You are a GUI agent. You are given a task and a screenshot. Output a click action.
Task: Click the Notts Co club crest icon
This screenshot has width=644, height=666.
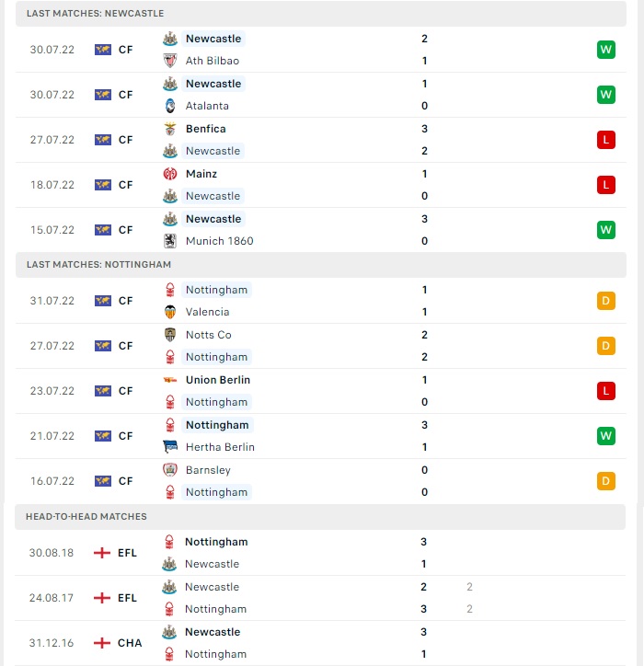[170, 335]
